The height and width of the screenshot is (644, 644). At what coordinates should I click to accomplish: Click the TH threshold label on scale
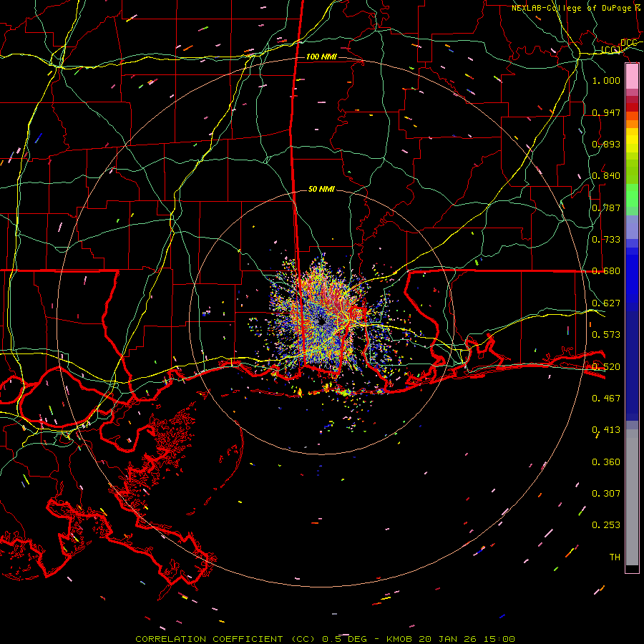click(x=615, y=557)
